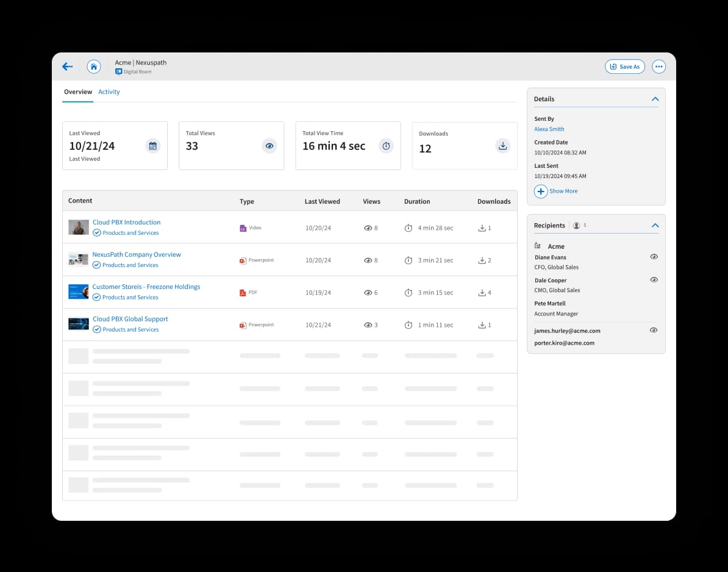This screenshot has height=572, width=728.
Task: Toggle eye icon beside Dale Cooper
Action: 654,280
